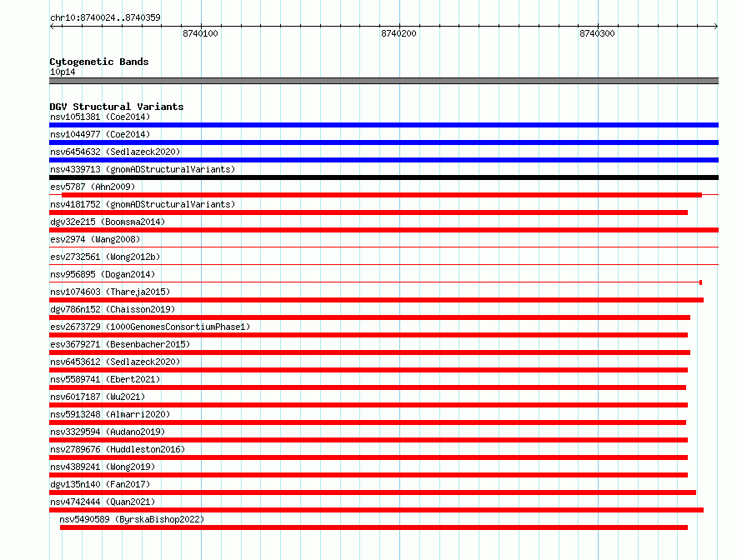Open nsv2789676 (Huddleston2016) label
The image size is (742, 560).
click(x=118, y=449)
